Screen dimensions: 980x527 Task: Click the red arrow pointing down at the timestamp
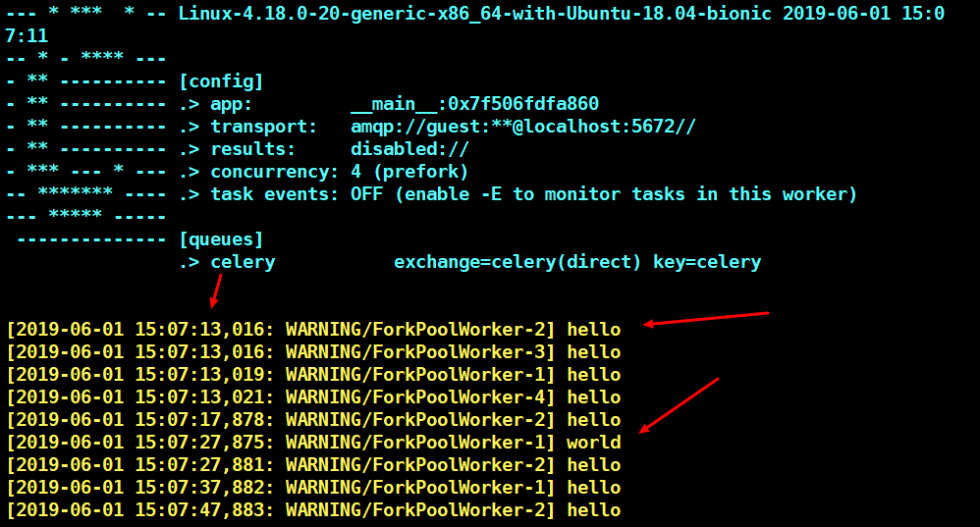pyautogui.click(x=217, y=290)
